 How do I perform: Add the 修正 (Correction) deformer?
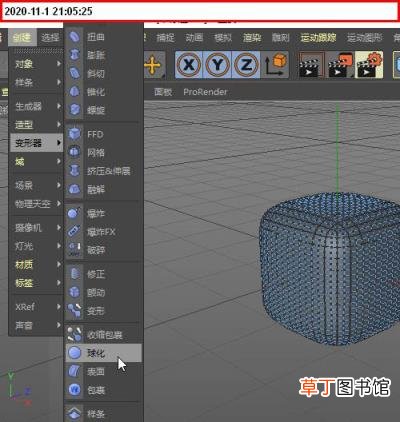point(104,274)
